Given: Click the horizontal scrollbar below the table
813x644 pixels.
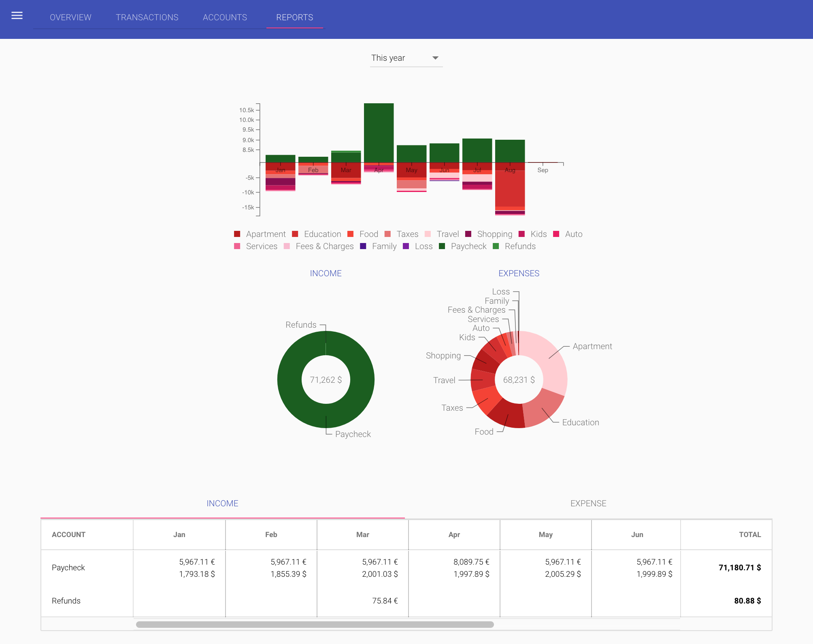Looking at the screenshot, I should click(x=316, y=625).
